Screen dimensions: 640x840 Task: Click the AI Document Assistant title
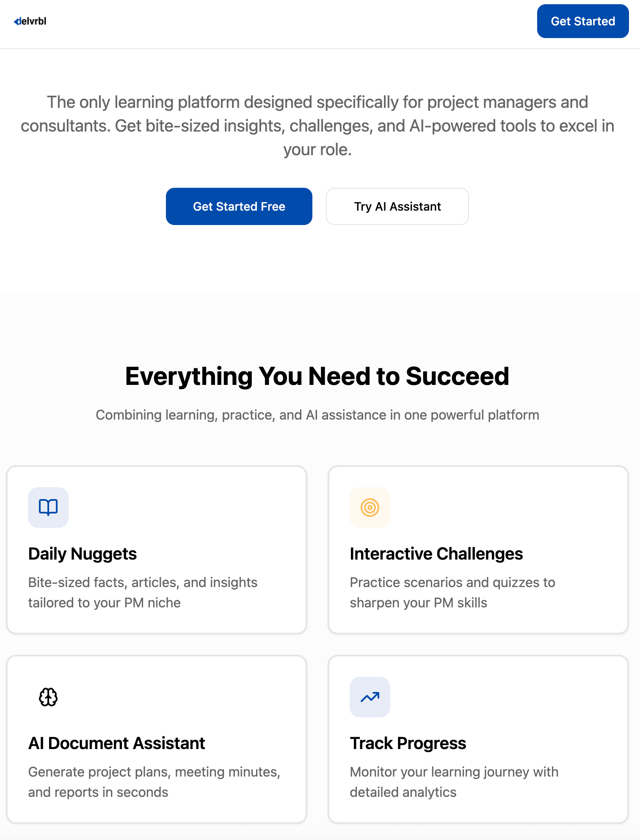pos(116,743)
